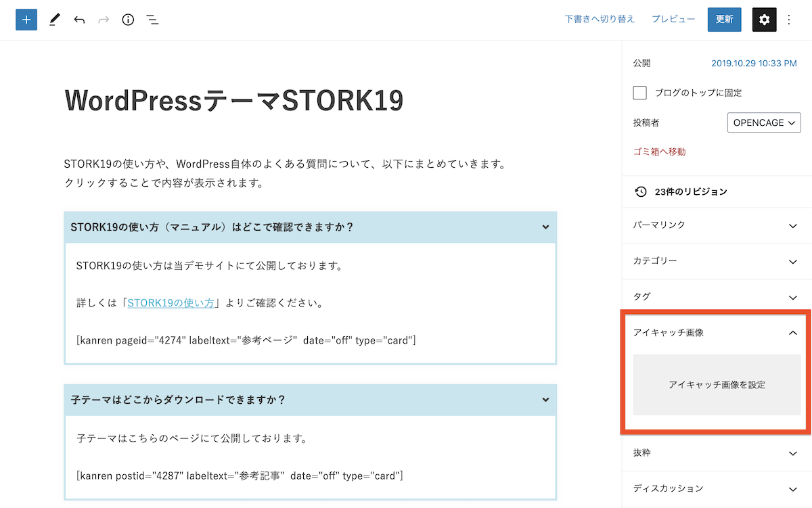Open the OPENCAGE author dropdown
Viewport: 812px width, 508px height.
tap(764, 122)
